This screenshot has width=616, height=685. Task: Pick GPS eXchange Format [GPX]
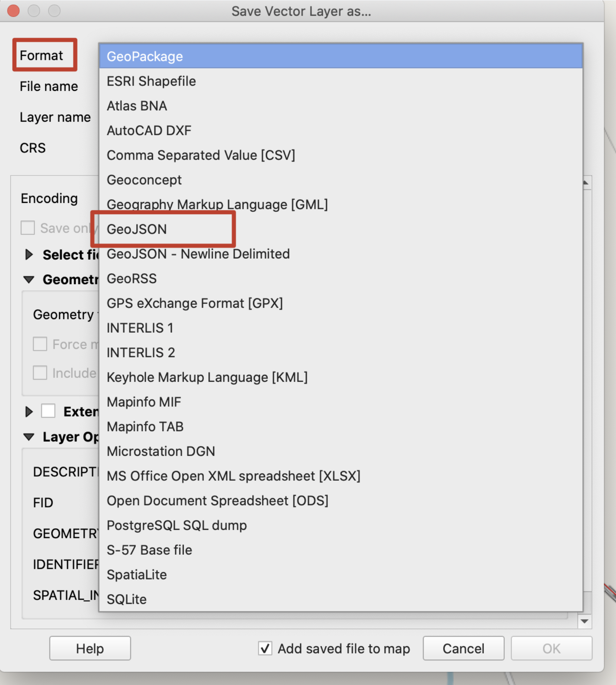[x=195, y=303]
